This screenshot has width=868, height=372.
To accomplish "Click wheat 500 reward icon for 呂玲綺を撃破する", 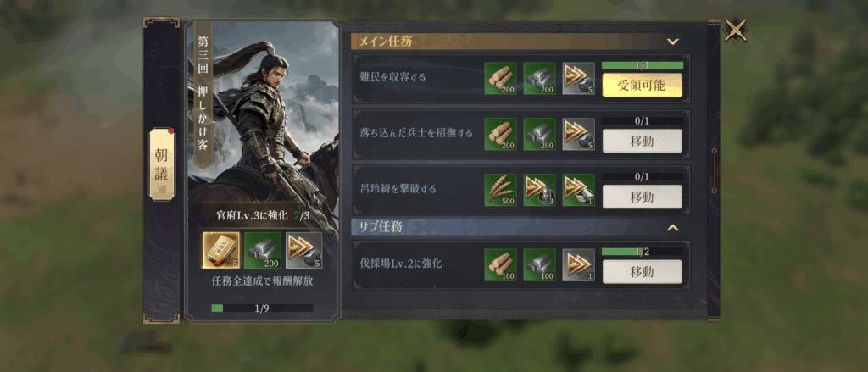I will (x=500, y=190).
